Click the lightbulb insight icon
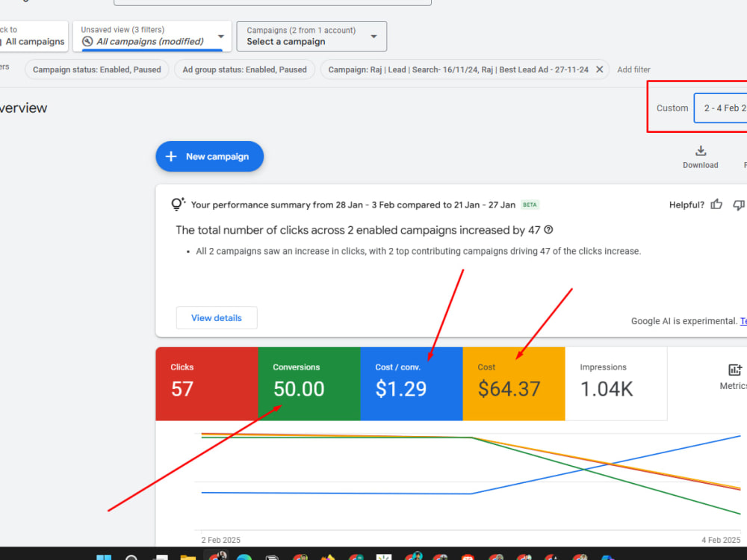 tap(178, 205)
